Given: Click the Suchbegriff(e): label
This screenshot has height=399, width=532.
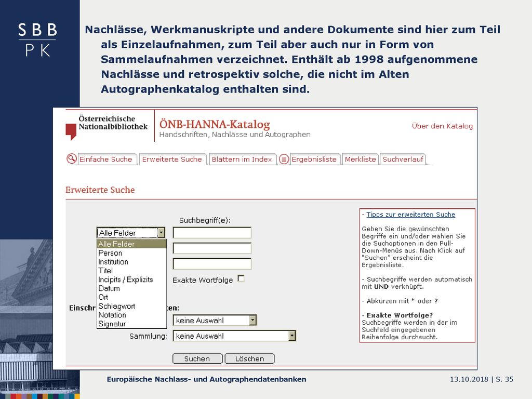Looking at the screenshot, I should (x=205, y=220).
